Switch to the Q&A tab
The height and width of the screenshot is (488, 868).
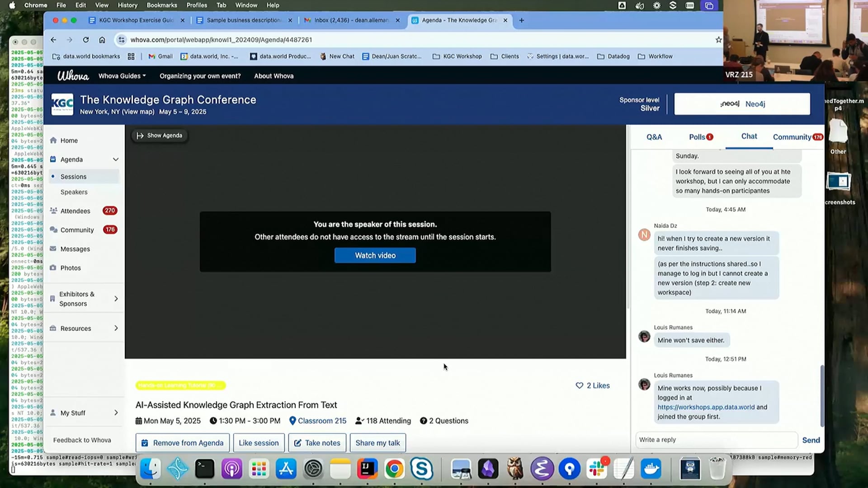coord(654,137)
